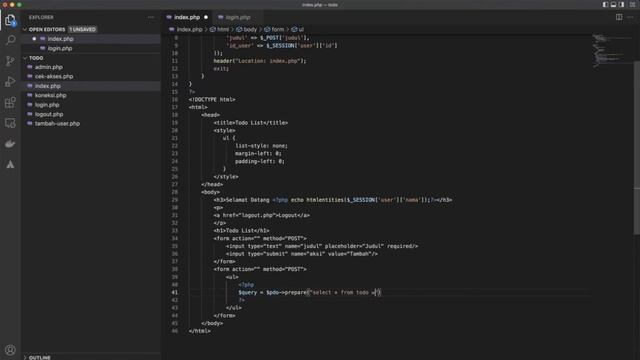This screenshot has height=360, width=640.
Task: Click form in the breadcrumb
Action: click(278, 29)
